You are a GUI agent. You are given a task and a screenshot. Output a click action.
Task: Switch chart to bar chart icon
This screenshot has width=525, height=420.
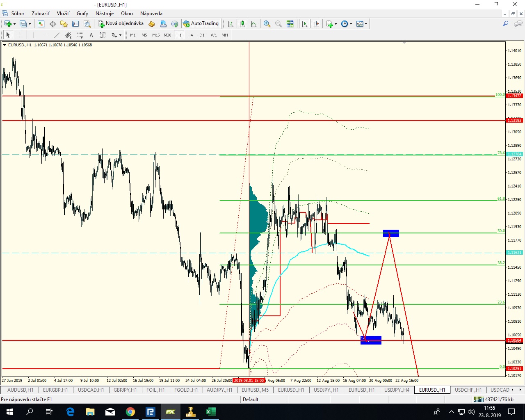[x=231, y=24]
